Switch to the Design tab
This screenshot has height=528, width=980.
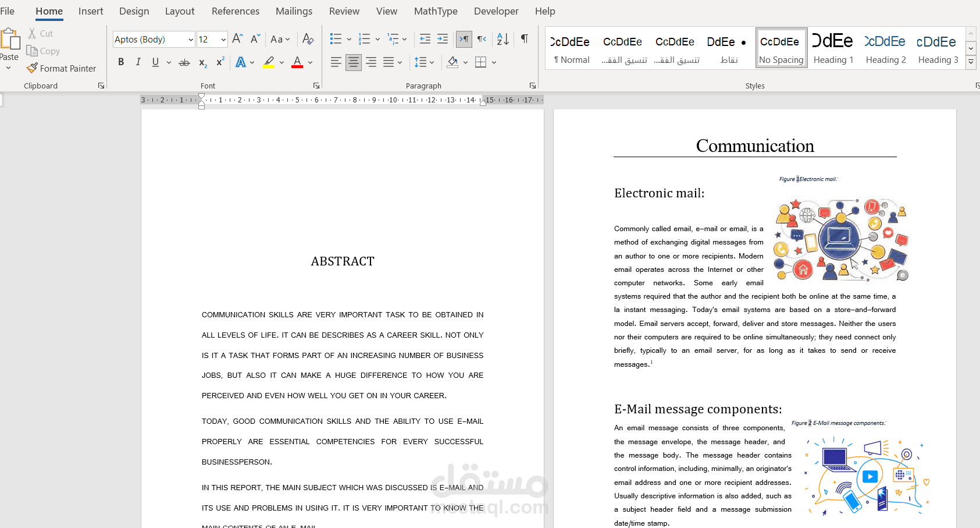click(134, 11)
